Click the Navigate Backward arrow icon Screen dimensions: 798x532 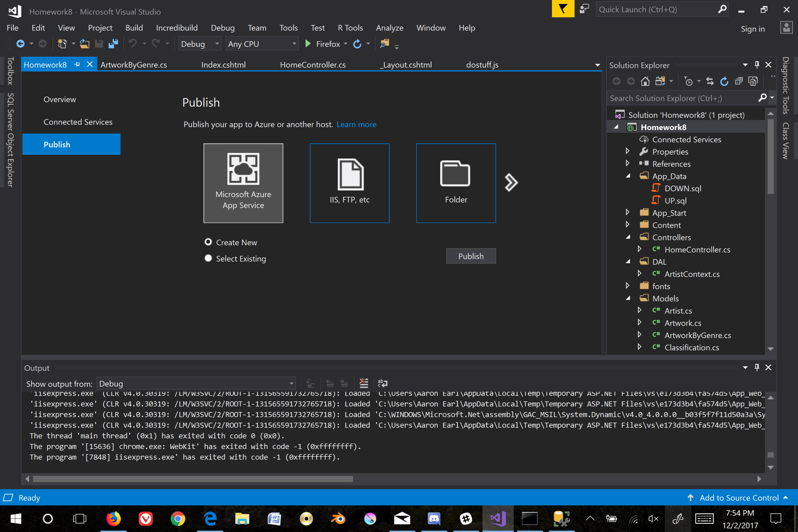pyautogui.click(x=20, y=44)
